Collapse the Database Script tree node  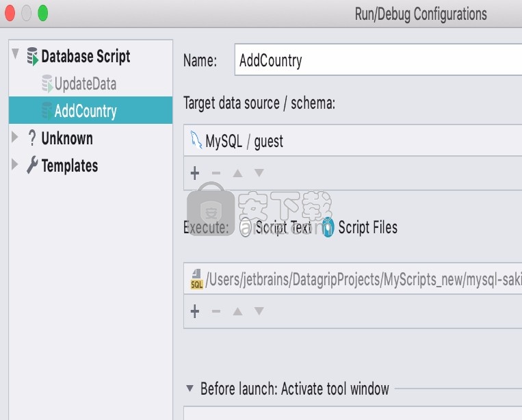pyautogui.click(x=15, y=54)
